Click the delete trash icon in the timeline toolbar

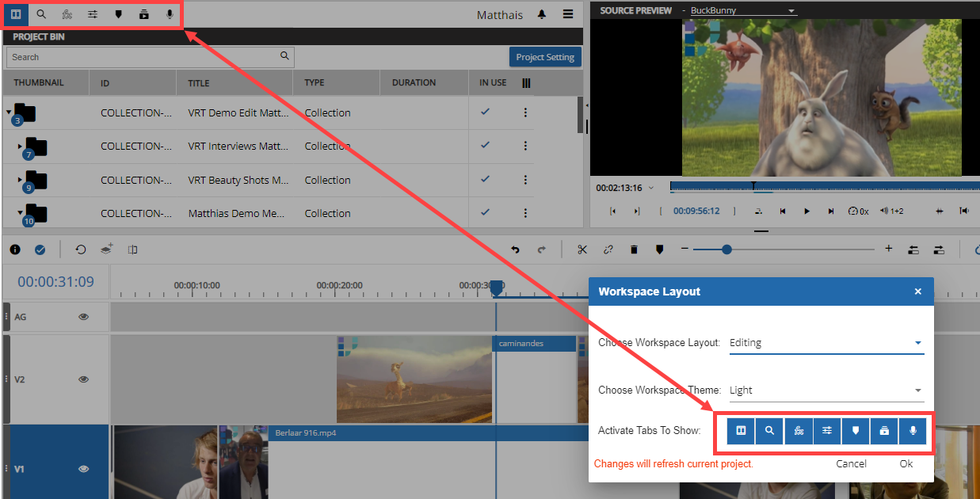[x=634, y=249]
